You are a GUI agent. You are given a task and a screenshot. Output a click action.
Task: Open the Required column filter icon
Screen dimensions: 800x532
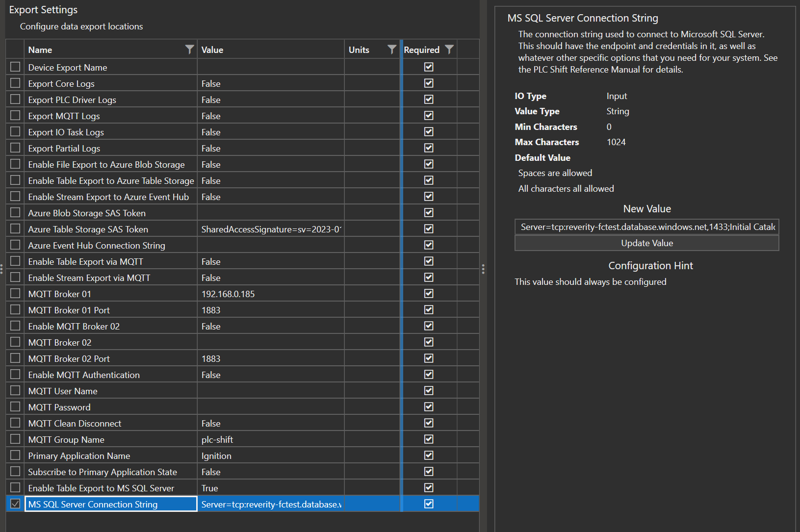(449, 50)
